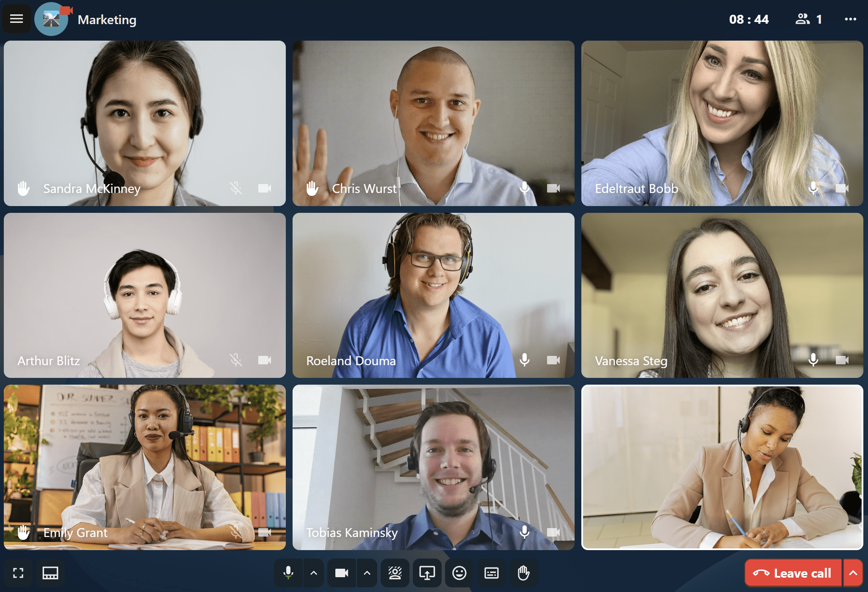Click the Leave call button

click(793, 573)
